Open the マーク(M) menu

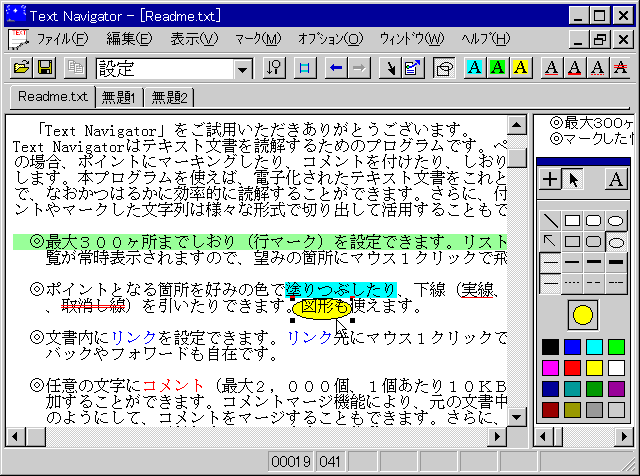(x=258, y=39)
